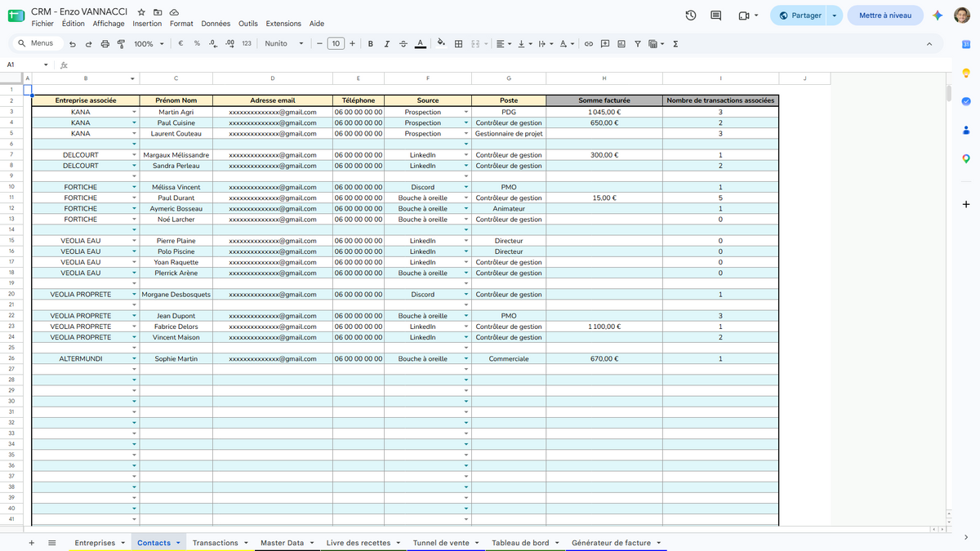Open source dropdown in Martin Agri's row
Screen dimensions: 980x551
tap(466, 113)
